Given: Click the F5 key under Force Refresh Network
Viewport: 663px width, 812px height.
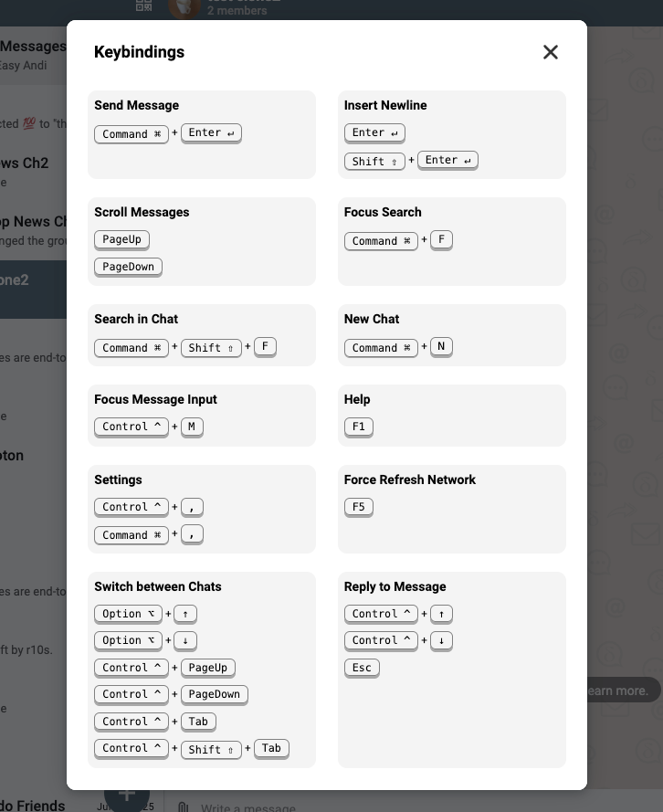Looking at the screenshot, I should (x=358, y=507).
